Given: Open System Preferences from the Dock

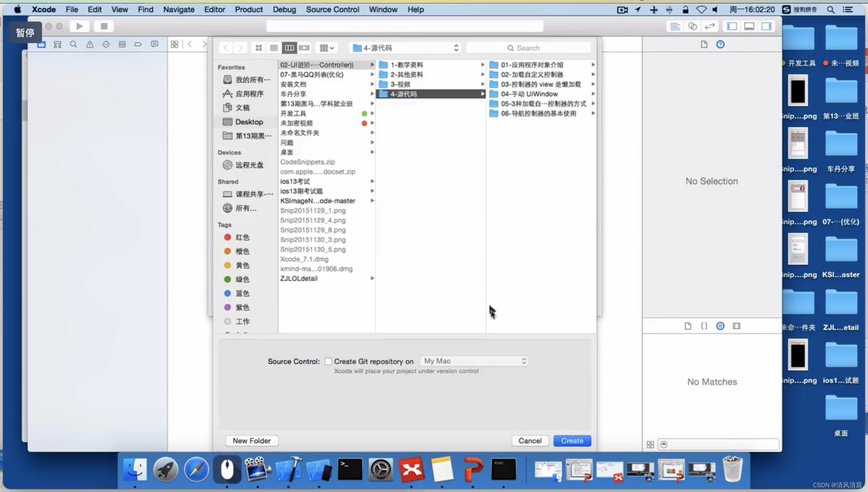Looking at the screenshot, I should 381,469.
